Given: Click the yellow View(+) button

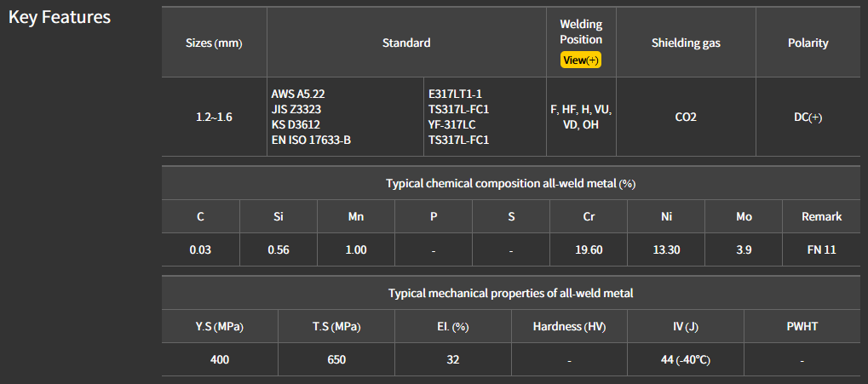Looking at the screenshot, I should (581, 60).
